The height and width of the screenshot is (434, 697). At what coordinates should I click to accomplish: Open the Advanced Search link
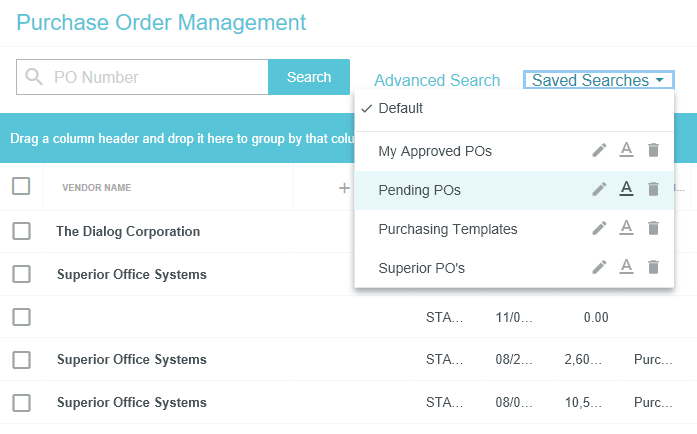pos(437,80)
